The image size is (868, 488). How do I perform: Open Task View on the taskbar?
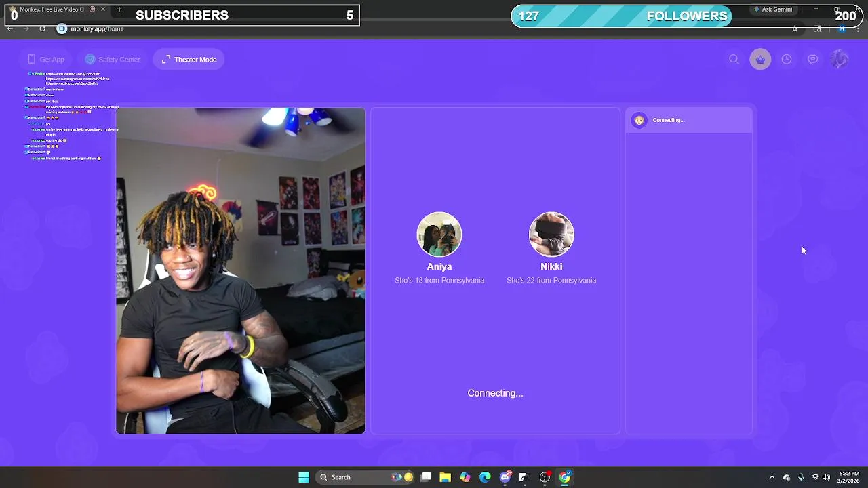426,477
